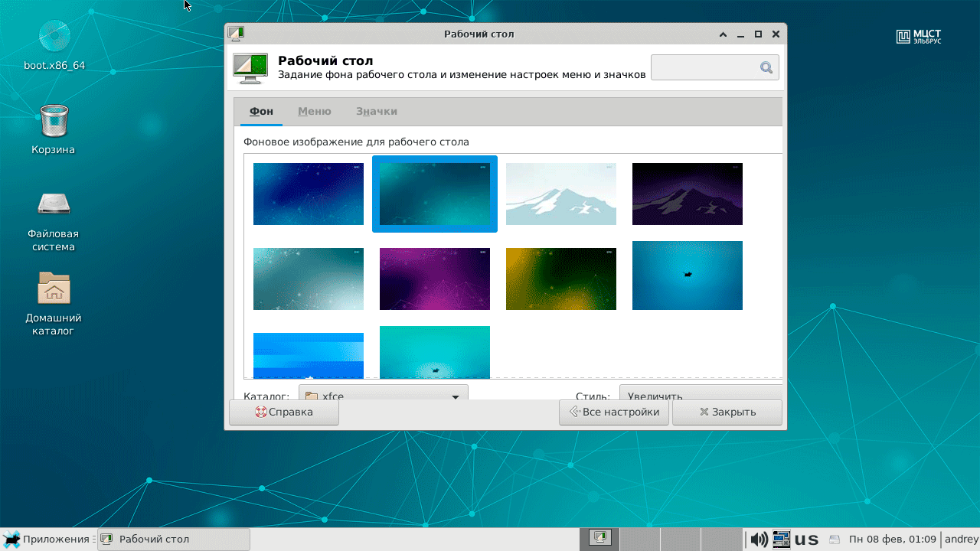Click the us keyboard layout indicator
This screenshot has height=551, width=980.
coord(806,540)
